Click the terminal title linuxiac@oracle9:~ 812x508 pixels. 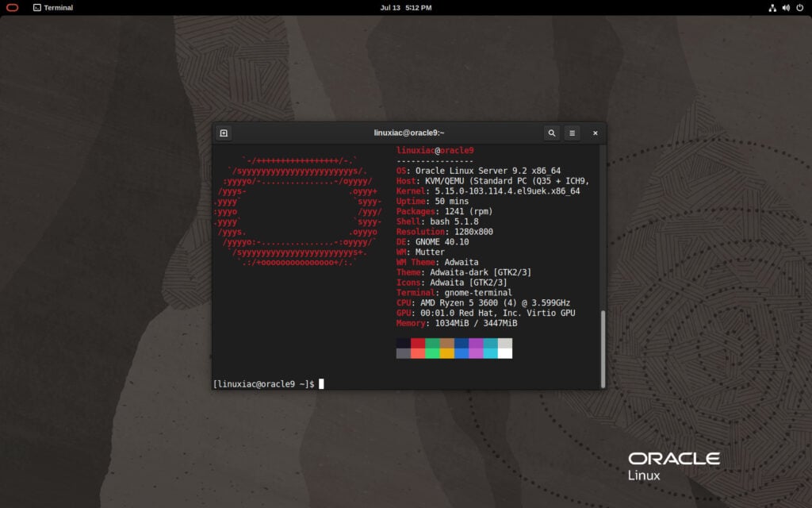(x=409, y=133)
